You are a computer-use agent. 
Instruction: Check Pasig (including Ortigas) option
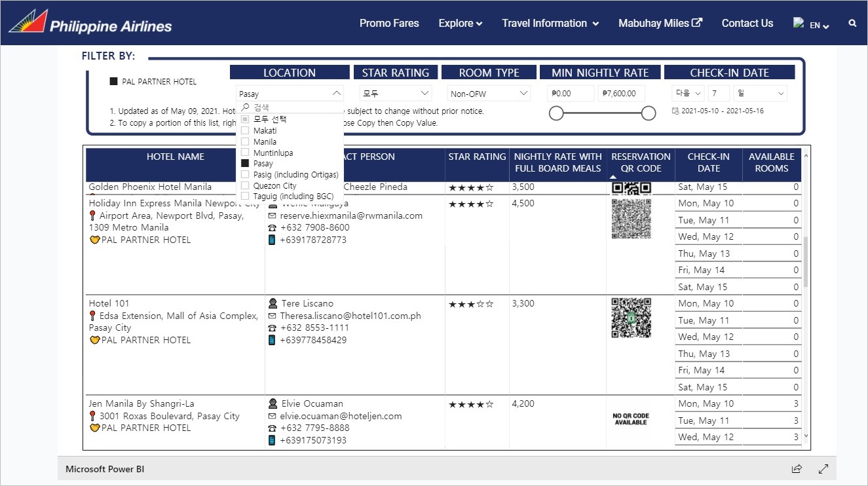tap(245, 174)
